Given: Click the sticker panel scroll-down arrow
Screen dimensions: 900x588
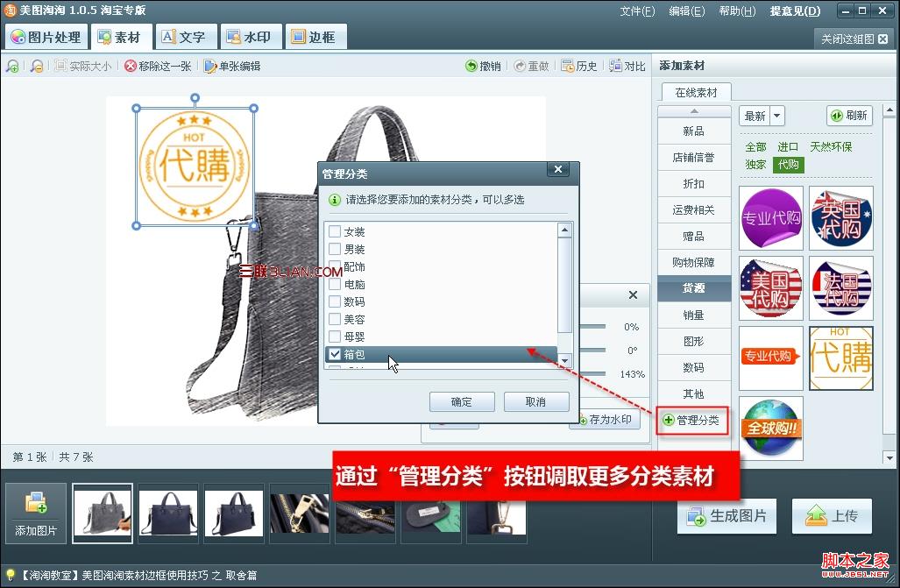Looking at the screenshot, I should tap(889, 457).
